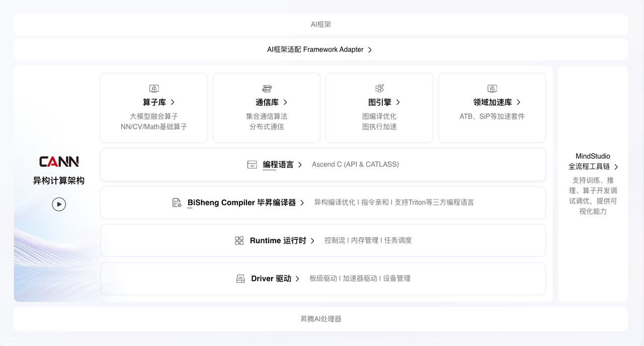This screenshot has height=346, width=644.
Task: Expand the 毕昇编译器 chevron arrow
Action: [302, 202]
